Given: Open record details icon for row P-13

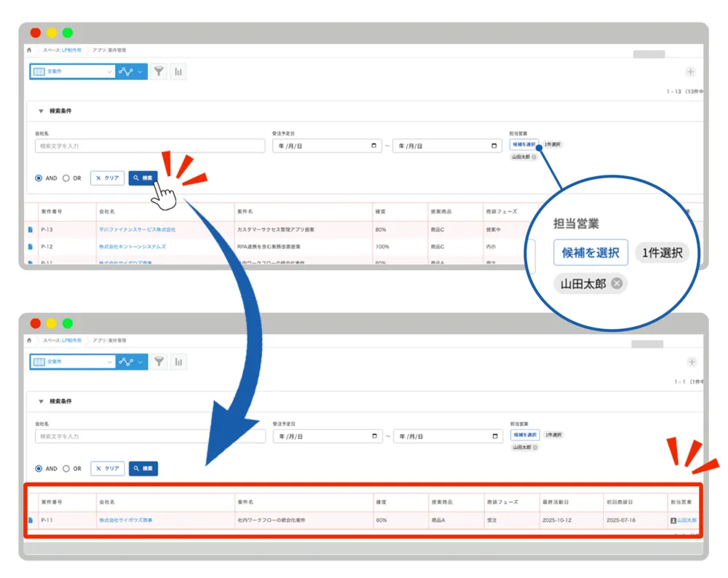Looking at the screenshot, I should point(30,229).
